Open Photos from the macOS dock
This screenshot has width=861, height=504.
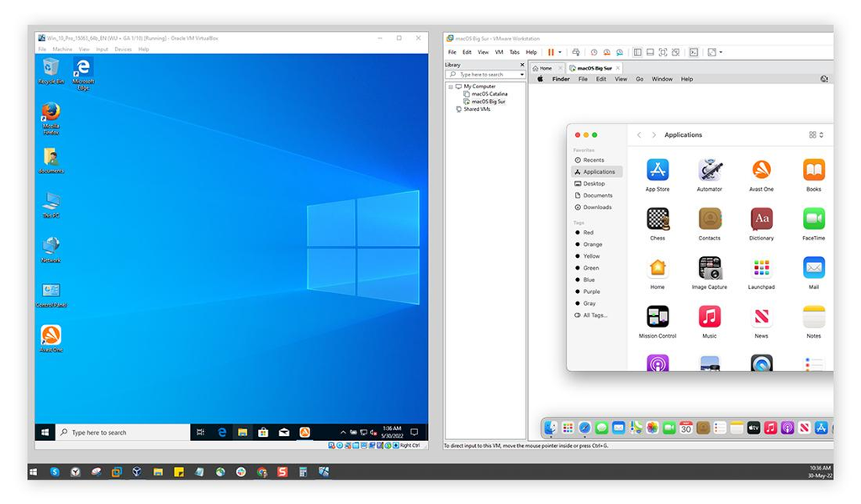point(652,428)
